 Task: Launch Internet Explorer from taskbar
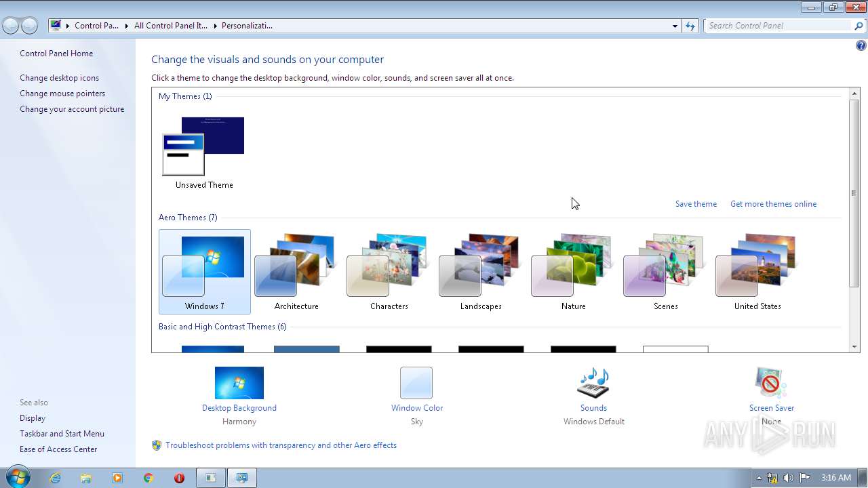tap(55, 478)
